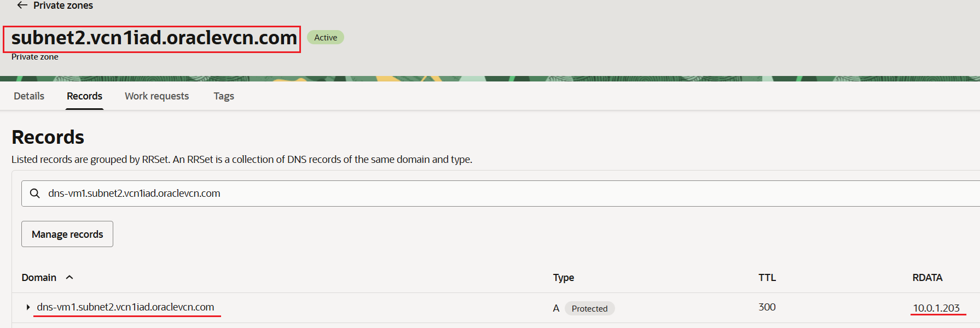Click the Domain column header
Viewport: 980px width, 328px height.
coord(39,278)
